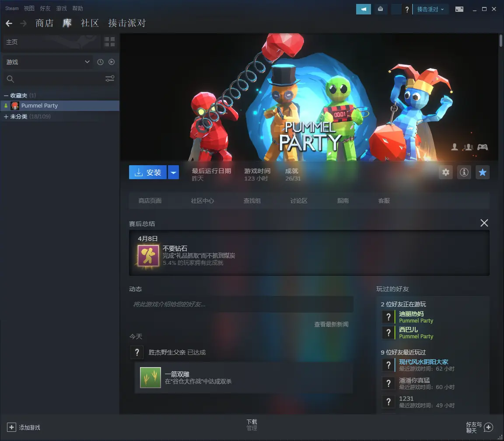Screen dimensions: 504x441
Task: Open the 讨论区 link
Action: click(299, 201)
